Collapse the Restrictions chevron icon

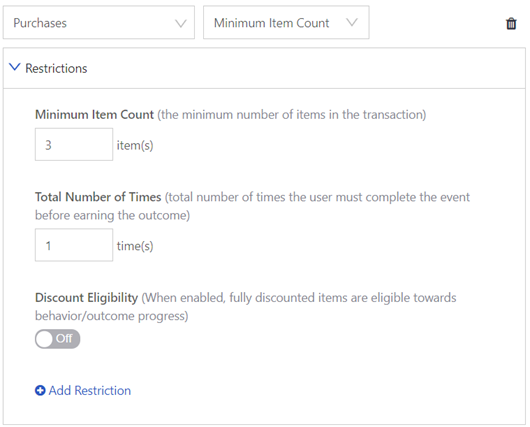point(15,67)
